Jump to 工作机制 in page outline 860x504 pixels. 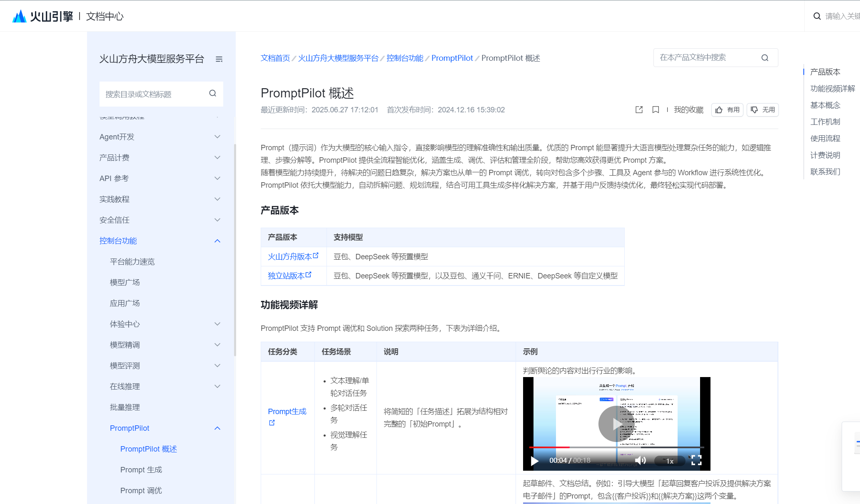(x=825, y=122)
